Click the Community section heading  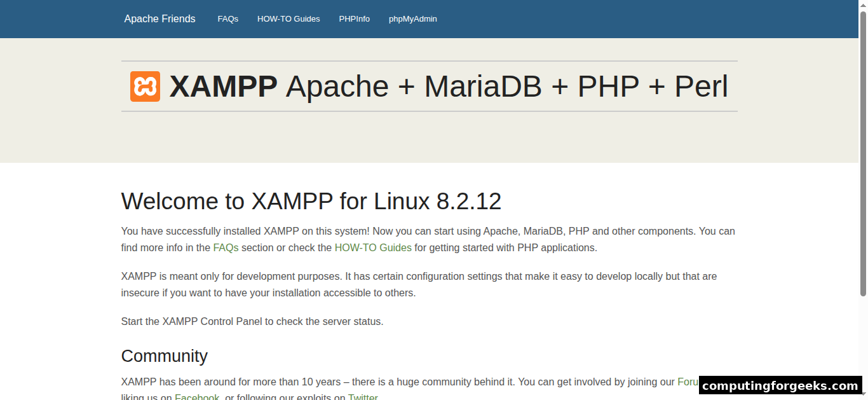164,355
